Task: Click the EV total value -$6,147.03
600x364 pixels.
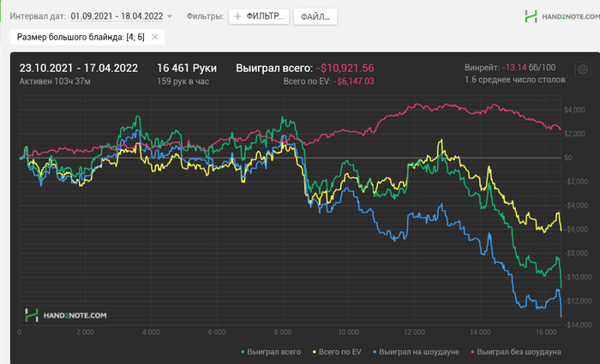Action: point(354,81)
